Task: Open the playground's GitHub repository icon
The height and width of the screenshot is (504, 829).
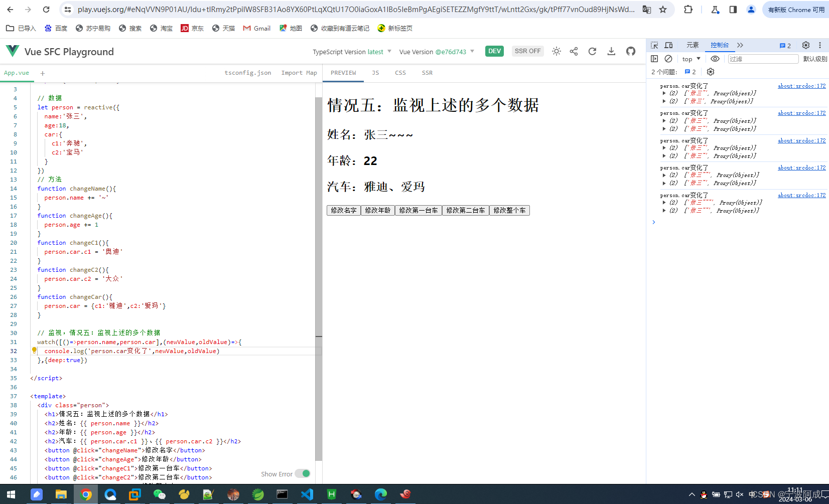Action: [x=630, y=51]
